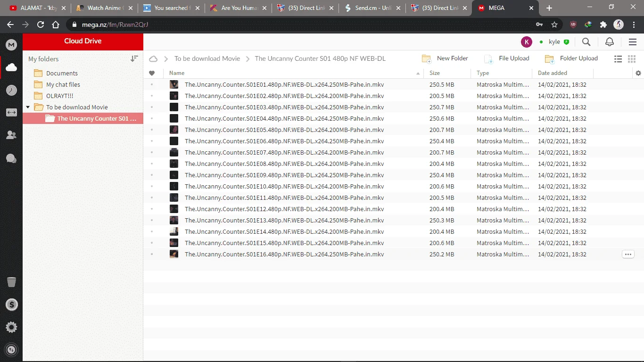This screenshot has width=644, height=362.
Task: Click 250.3 MB size of S01E13
Action: click(x=442, y=220)
